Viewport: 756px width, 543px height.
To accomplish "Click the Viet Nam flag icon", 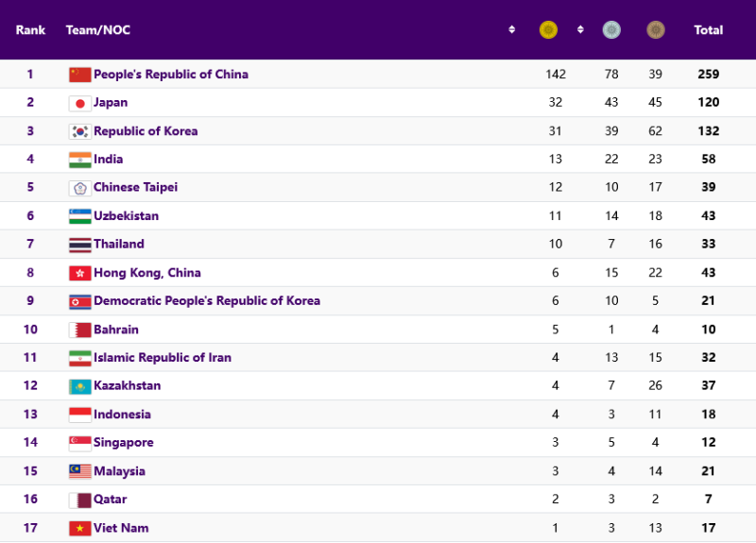I will point(80,529).
